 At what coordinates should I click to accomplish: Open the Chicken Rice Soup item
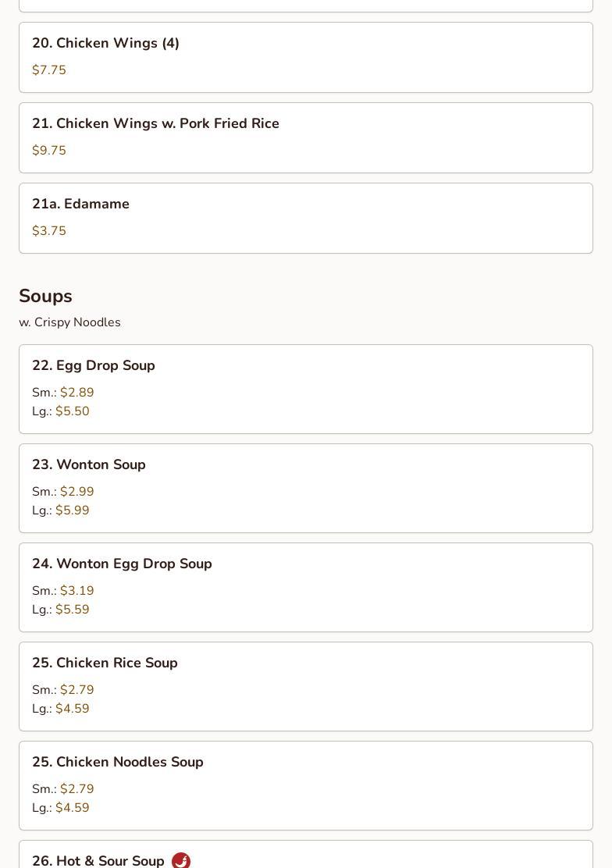point(105,663)
